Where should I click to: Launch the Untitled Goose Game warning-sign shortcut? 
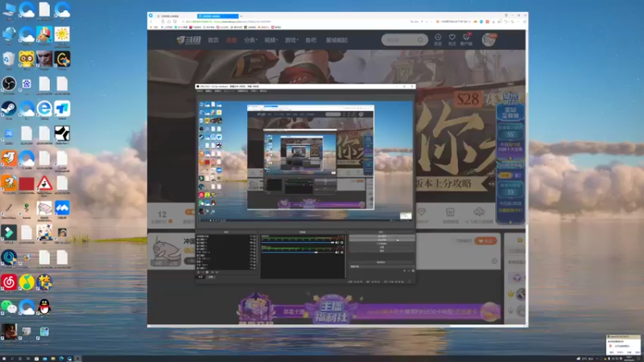(x=44, y=183)
